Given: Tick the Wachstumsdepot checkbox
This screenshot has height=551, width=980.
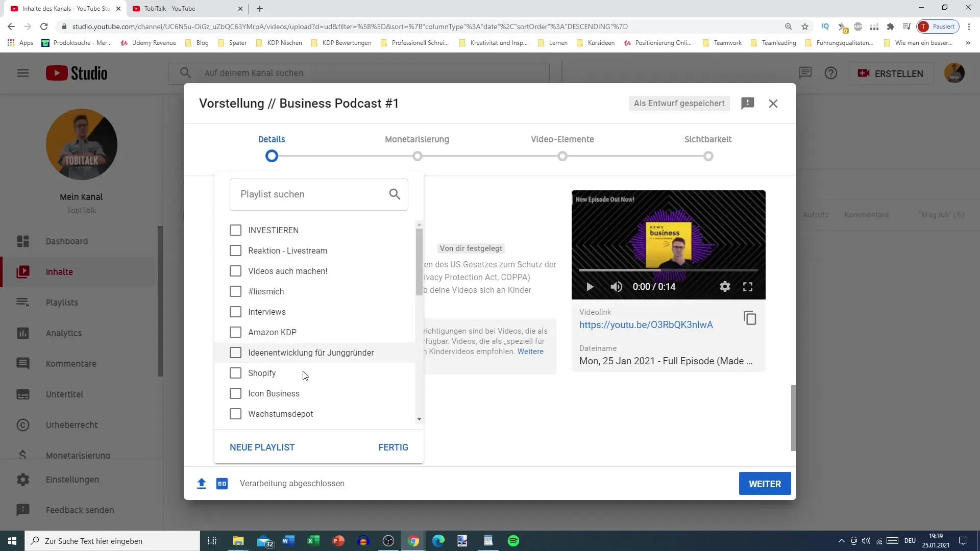Looking at the screenshot, I should click(235, 414).
